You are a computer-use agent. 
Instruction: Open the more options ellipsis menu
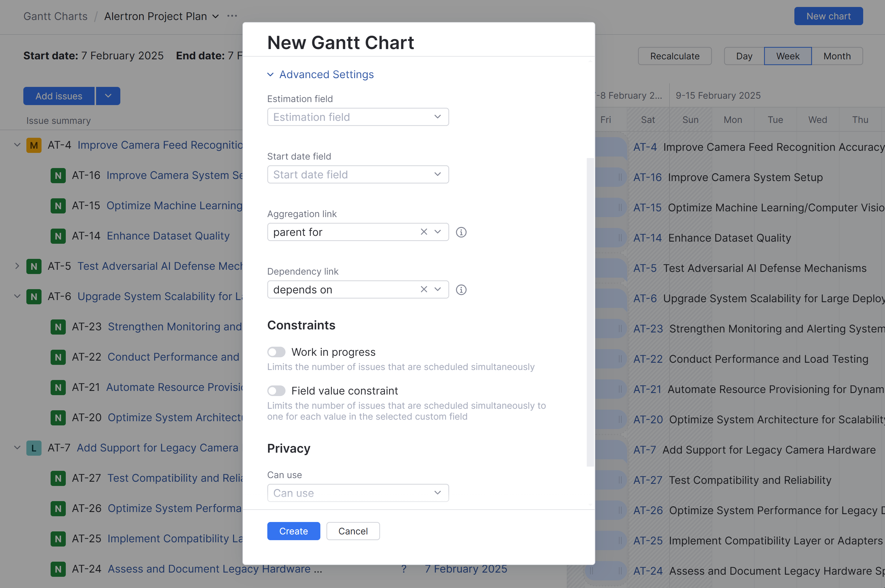232,16
